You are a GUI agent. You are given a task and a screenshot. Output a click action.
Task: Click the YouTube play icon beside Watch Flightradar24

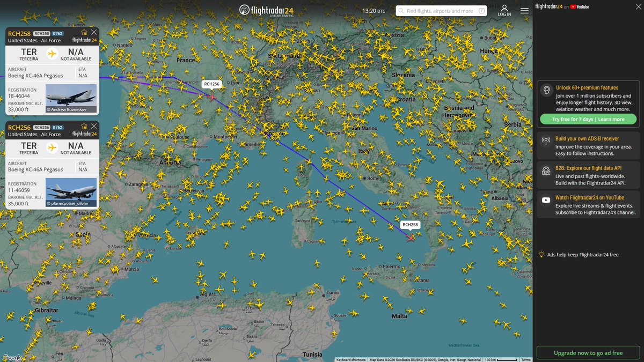(x=546, y=200)
